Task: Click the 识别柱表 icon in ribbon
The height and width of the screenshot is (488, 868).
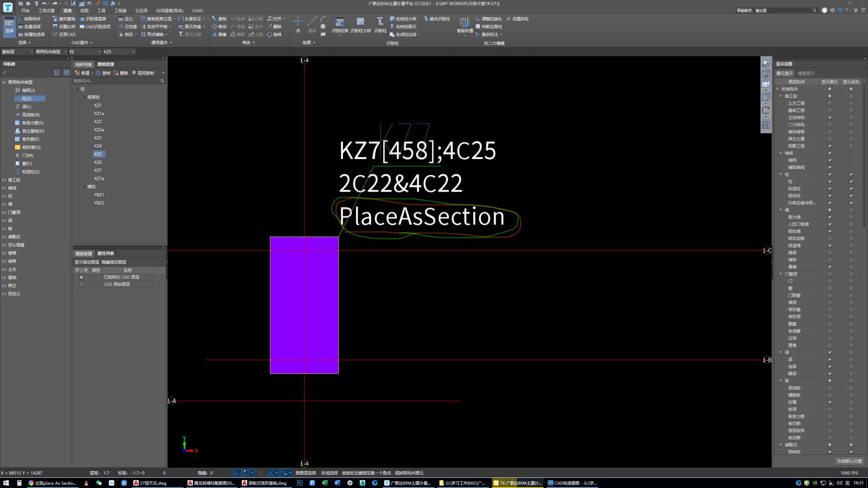Action: point(339,23)
